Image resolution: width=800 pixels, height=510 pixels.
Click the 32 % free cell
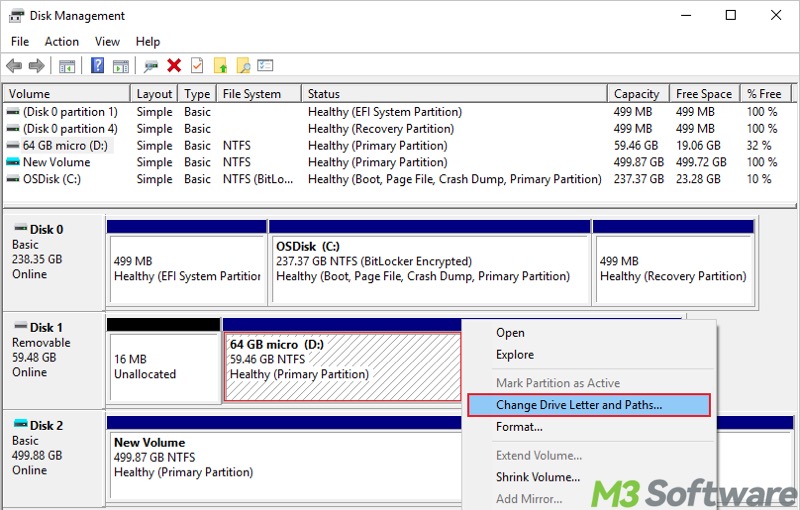[x=759, y=145]
